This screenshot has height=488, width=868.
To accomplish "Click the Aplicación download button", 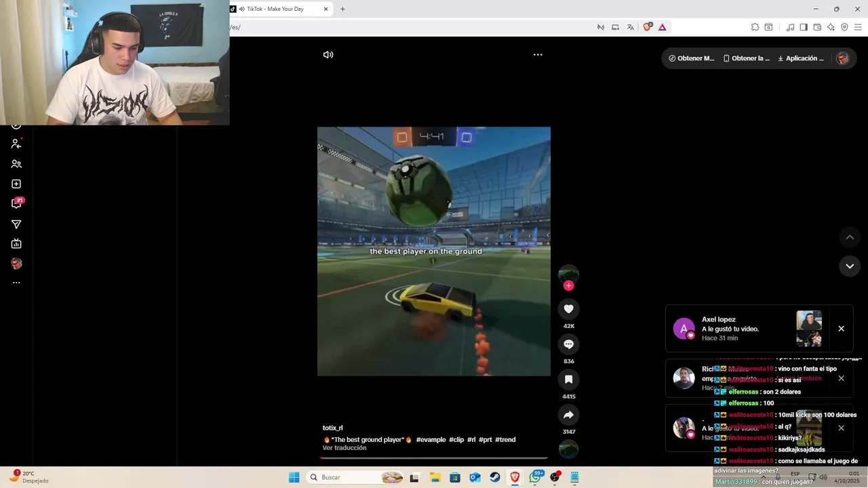I will [x=801, y=58].
